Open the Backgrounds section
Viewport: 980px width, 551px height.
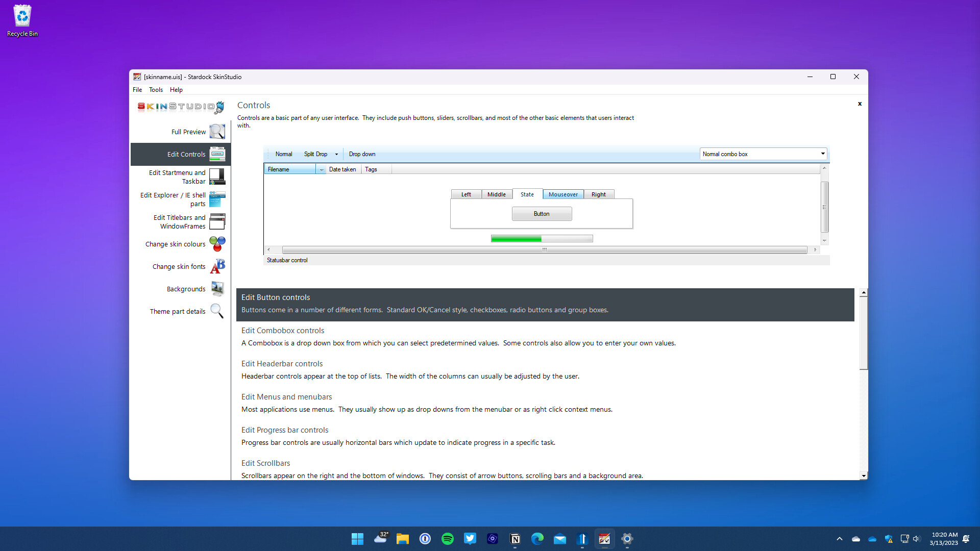185,289
